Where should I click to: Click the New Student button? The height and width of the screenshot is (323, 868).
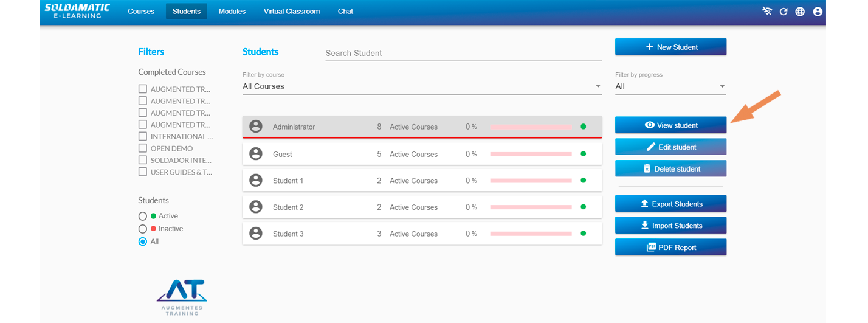point(670,47)
